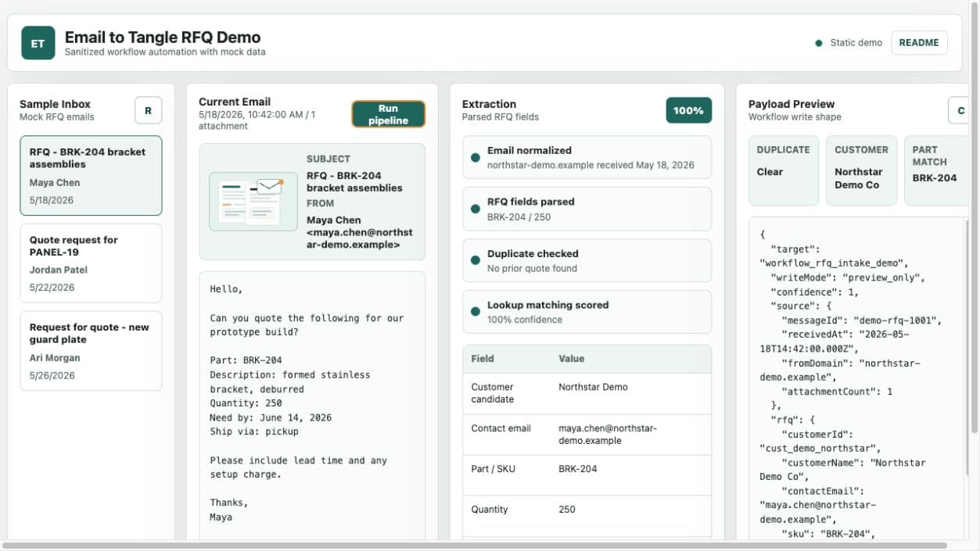Click the 'Part: BRK-204' line in email body
The height and width of the screenshot is (551, 980).
coord(246,360)
